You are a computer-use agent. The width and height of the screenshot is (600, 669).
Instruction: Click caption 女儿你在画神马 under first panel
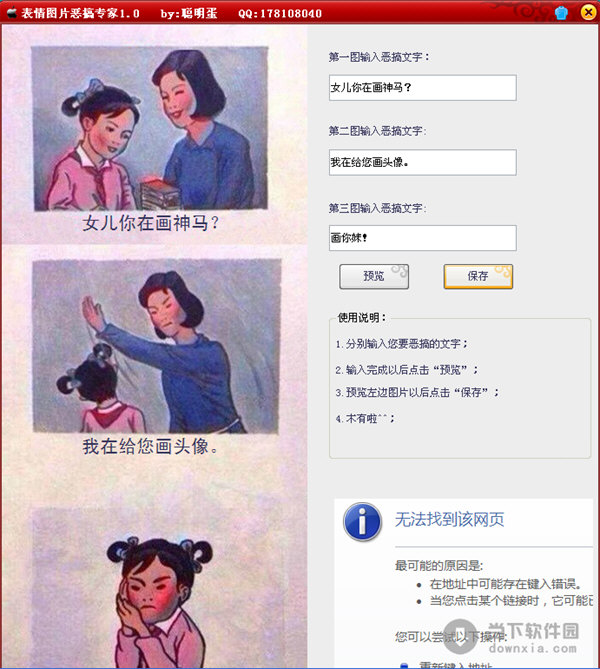tap(151, 223)
